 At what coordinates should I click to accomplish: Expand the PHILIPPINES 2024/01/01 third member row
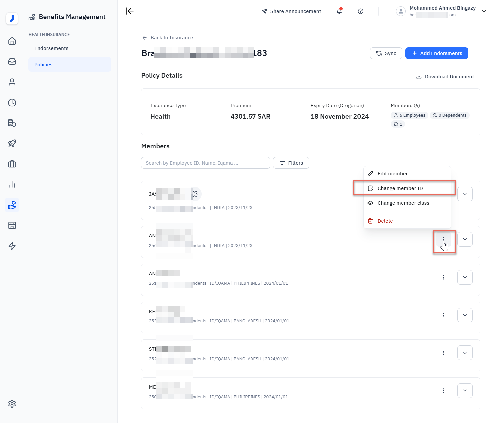(x=465, y=277)
